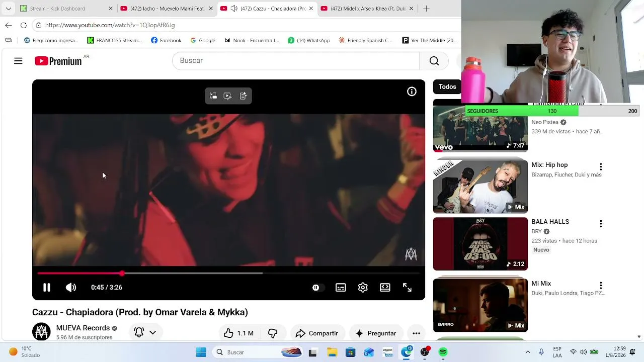Switch to the Iacho - Muevelo Mami tab
Viewport: 644px width, 362px height.
click(x=168, y=9)
